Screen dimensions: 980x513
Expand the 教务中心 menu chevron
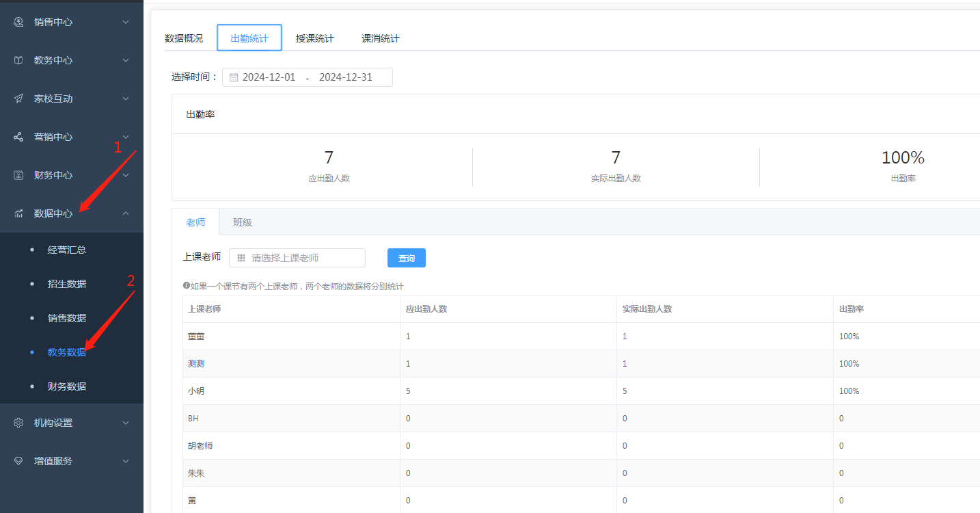coord(126,60)
